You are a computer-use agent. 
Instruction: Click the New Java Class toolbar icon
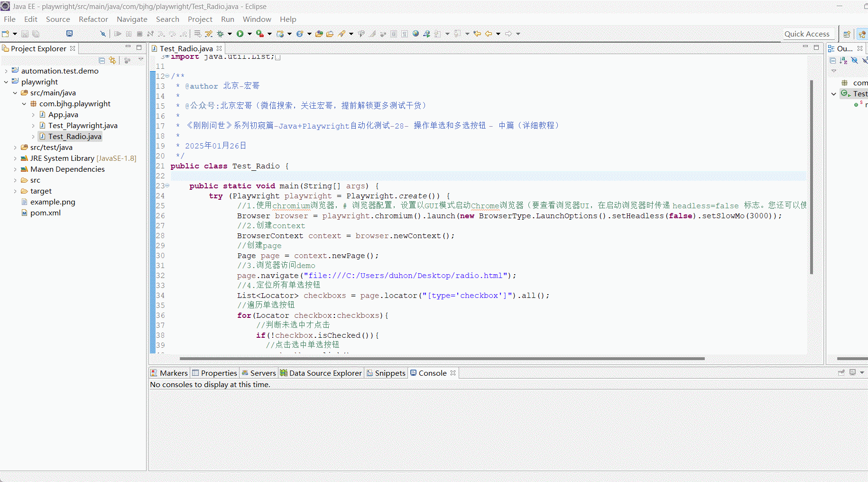click(x=300, y=34)
